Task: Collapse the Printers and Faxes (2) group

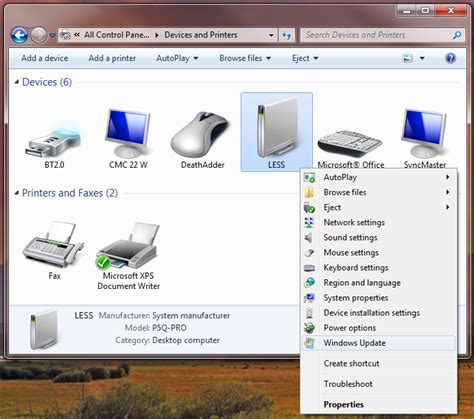Action: (17, 193)
